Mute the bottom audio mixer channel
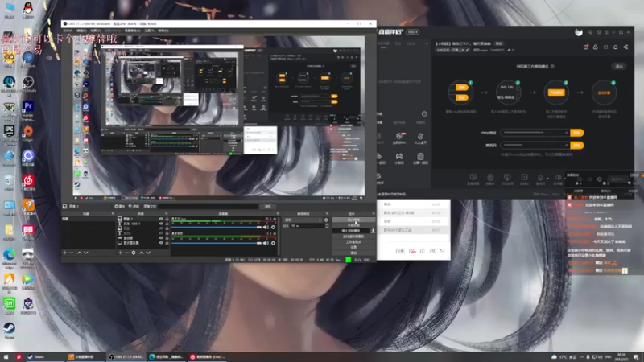Viewport: 644px width, 362px height. (266, 243)
